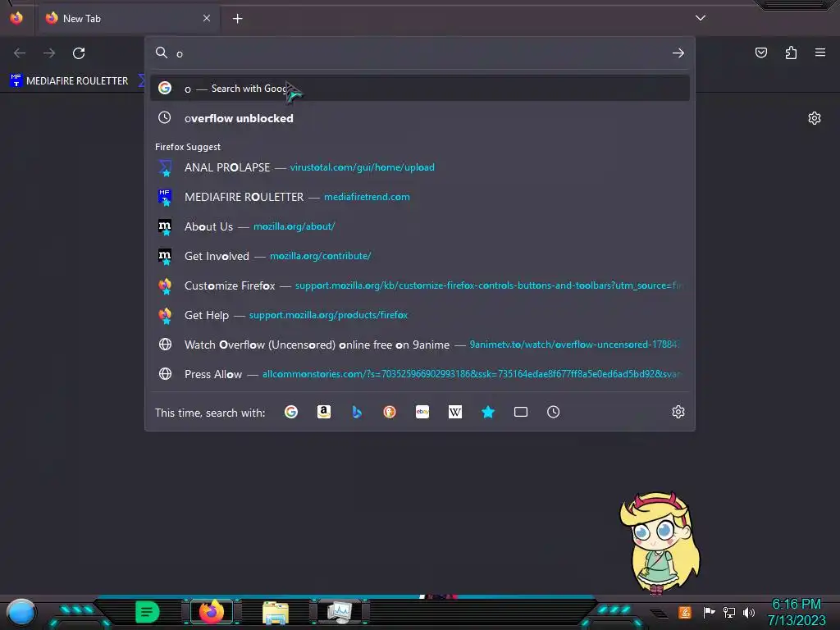This screenshot has height=630, width=840.
Task: Open File Explorer from taskbar
Action: (276, 612)
